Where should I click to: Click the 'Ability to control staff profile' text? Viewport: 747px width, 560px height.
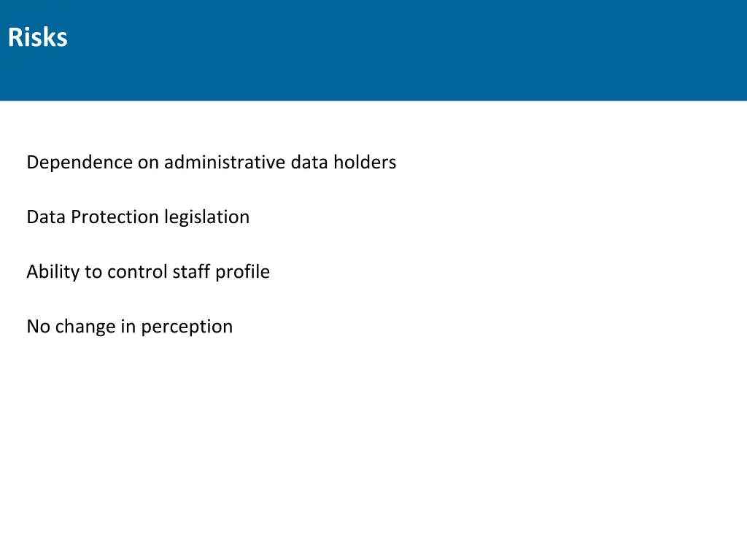(148, 272)
